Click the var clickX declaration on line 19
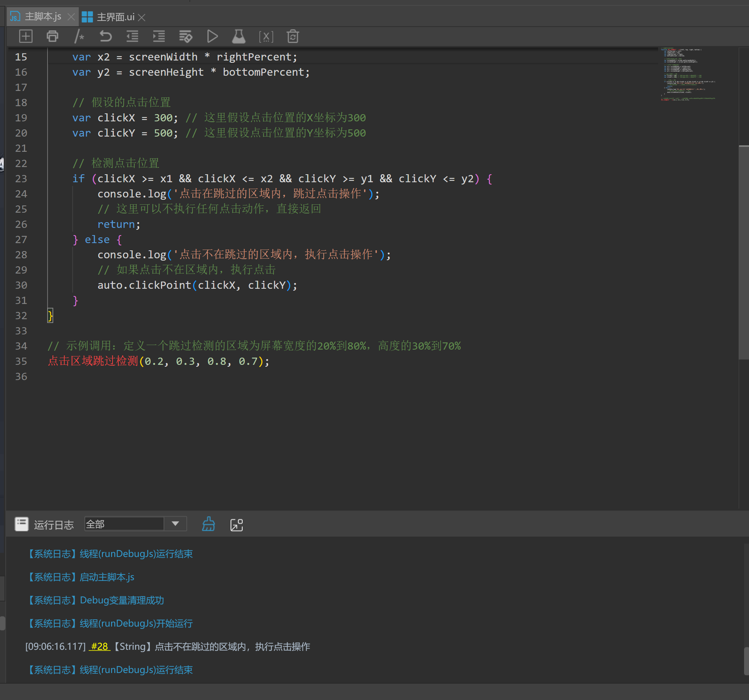Viewport: 749px width, 700px height. (125, 118)
